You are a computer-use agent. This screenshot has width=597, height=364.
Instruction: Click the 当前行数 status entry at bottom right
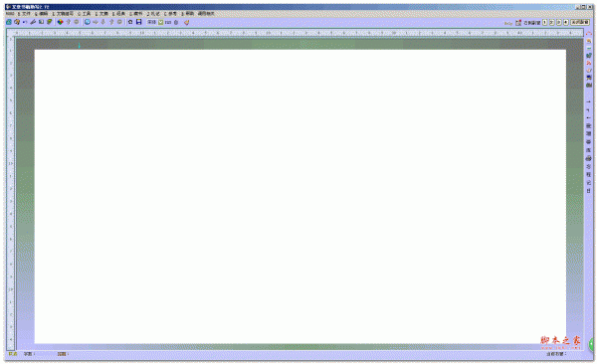coord(556,354)
